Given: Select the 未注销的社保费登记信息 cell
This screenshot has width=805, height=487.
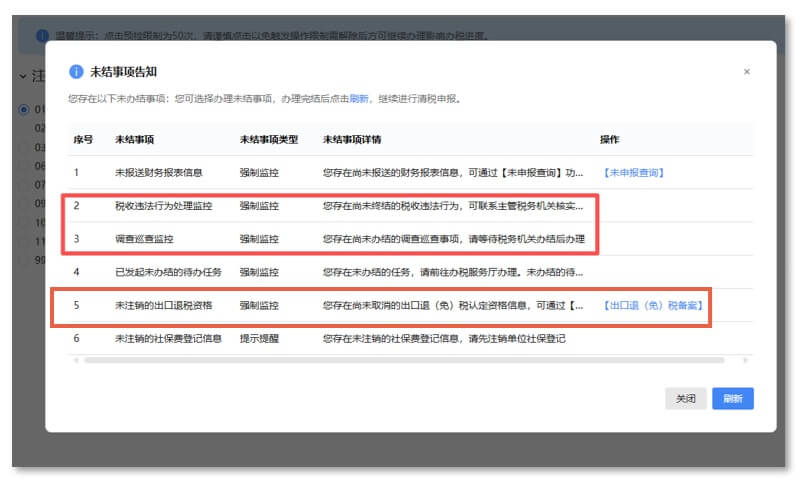Looking at the screenshot, I should coord(168,338).
